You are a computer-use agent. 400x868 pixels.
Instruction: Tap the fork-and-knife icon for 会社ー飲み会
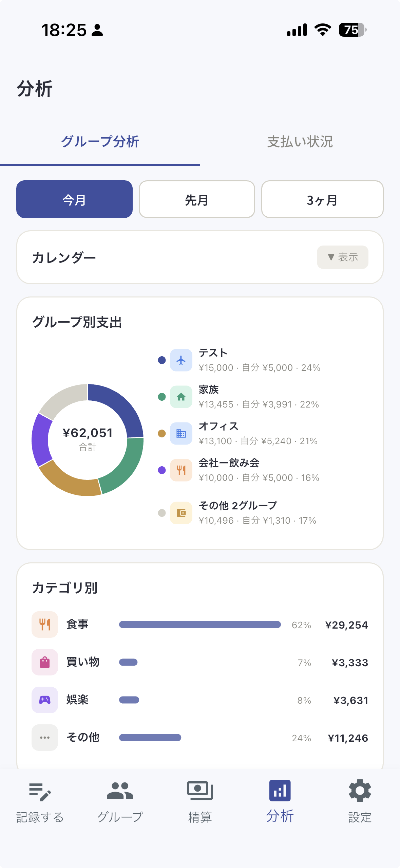pyautogui.click(x=181, y=470)
